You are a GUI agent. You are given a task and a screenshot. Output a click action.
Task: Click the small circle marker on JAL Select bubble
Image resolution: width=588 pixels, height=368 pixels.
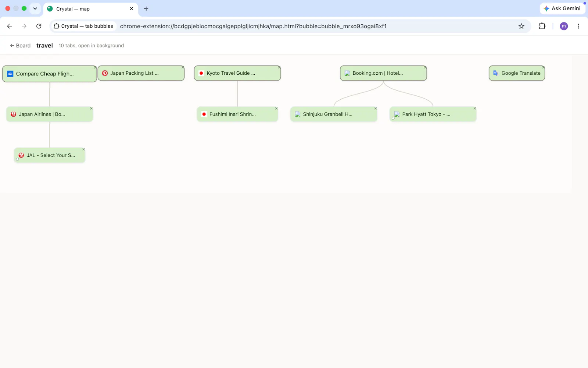coord(17,159)
